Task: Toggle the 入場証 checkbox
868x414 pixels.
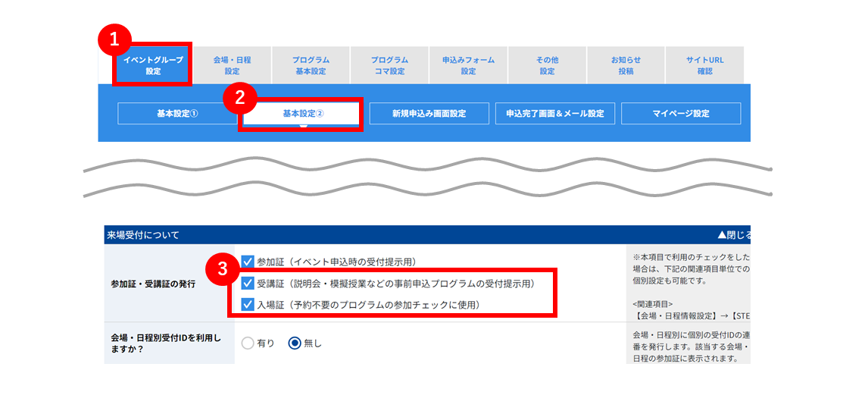Action: coord(248,305)
